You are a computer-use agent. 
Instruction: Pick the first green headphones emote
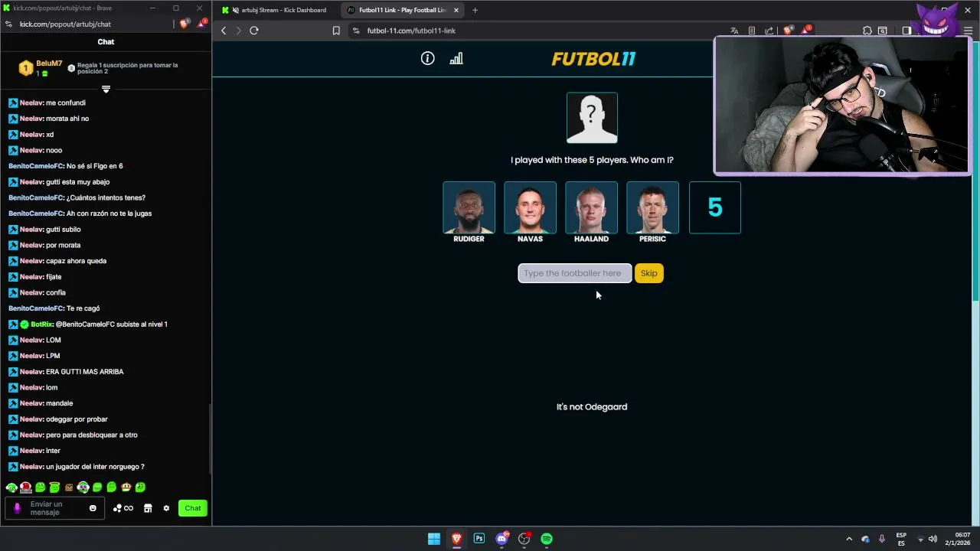(11, 487)
